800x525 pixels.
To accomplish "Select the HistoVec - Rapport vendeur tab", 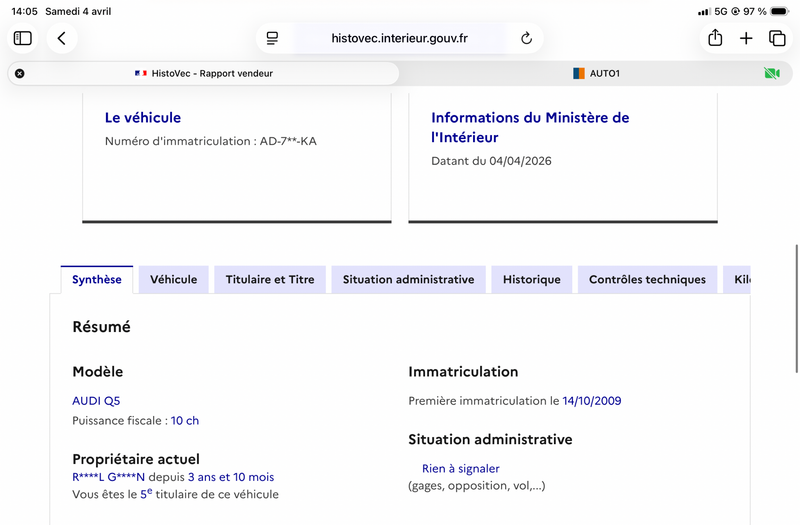I will pos(204,73).
